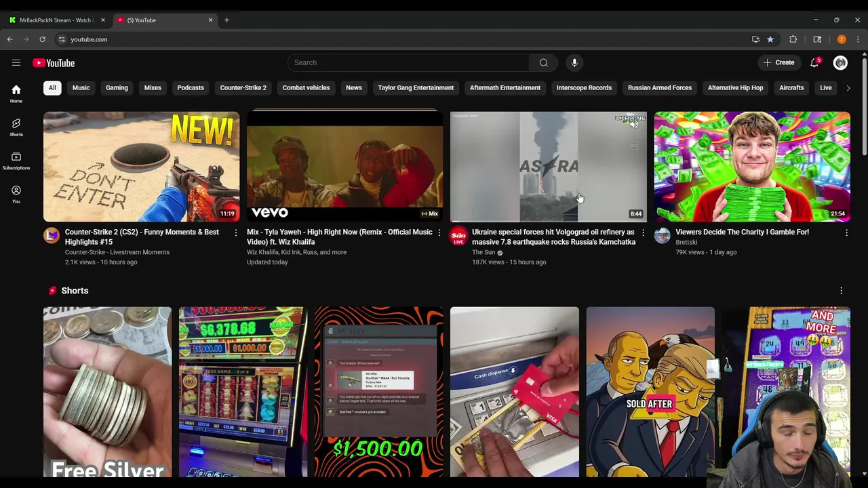868x488 pixels.
Task: Open options for Tyla Yaweh mix
Action: pyautogui.click(x=439, y=232)
